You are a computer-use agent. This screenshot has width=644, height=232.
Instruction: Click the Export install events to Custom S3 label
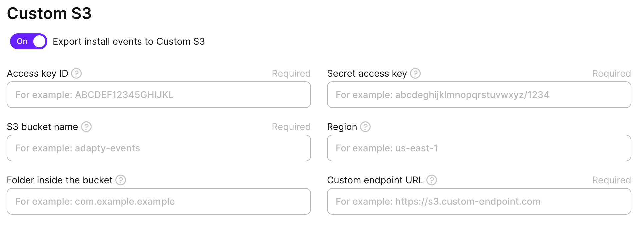[128, 41]
